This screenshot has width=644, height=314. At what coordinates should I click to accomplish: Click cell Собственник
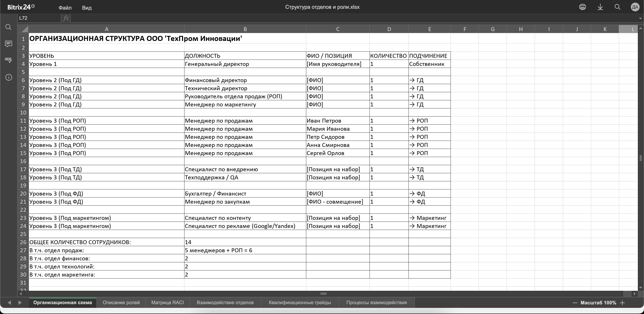coord(430,64)
